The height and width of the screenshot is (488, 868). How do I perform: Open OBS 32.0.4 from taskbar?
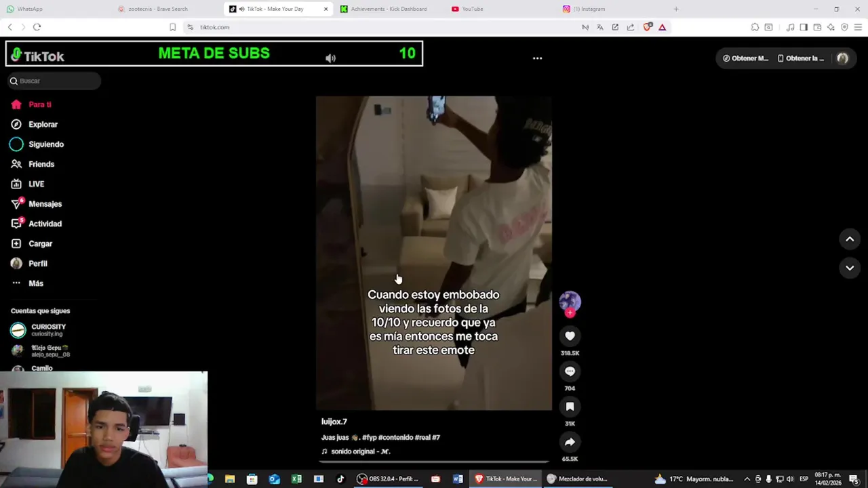[388, 479]
